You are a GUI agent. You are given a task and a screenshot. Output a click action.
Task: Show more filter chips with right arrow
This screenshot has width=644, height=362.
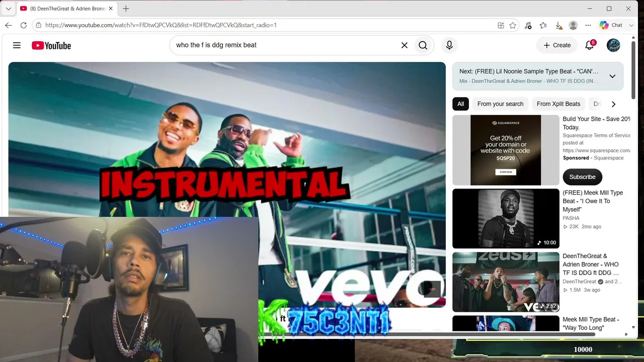pyautogui.click(x=613, y=104)
